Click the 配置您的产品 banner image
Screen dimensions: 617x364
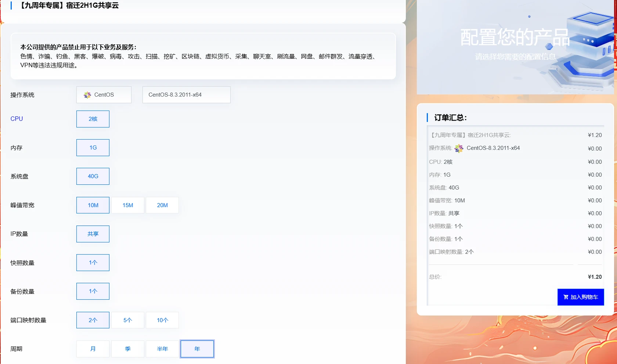tap(515, 47)
